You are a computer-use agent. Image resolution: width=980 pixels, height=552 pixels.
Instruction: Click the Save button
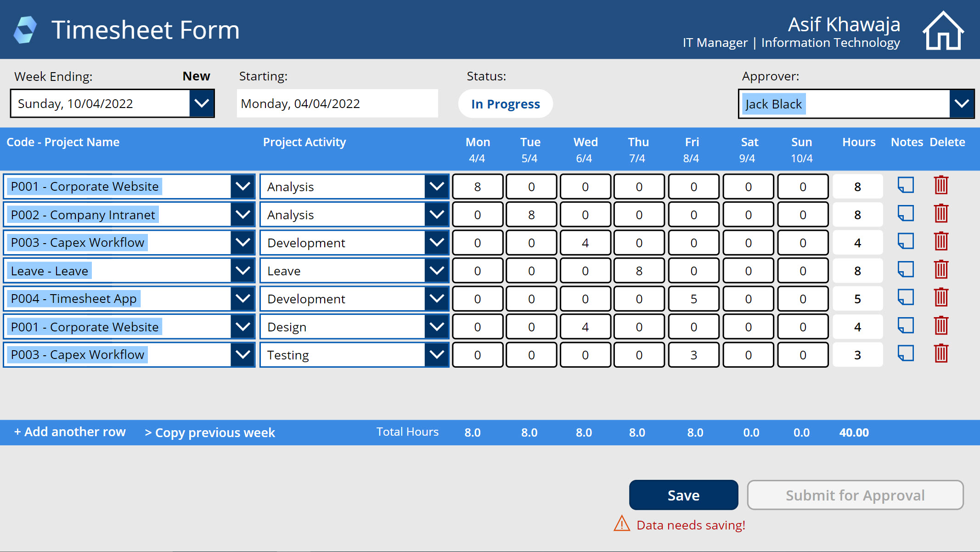coord(683,495)
